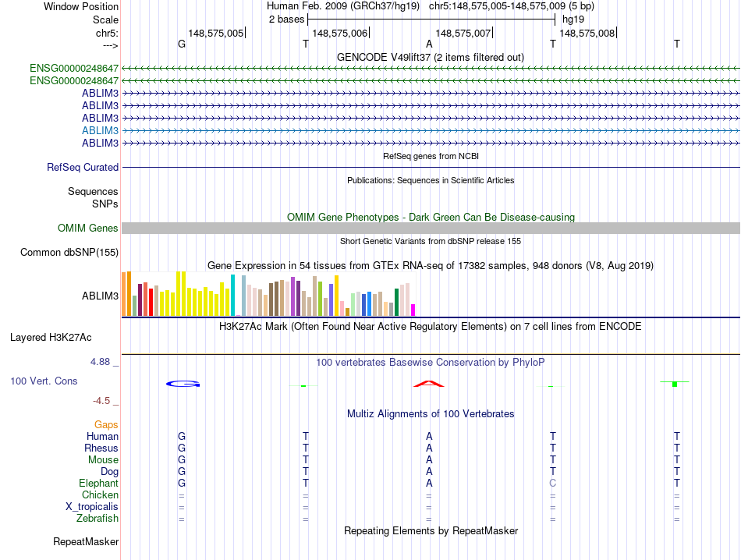Click the ---> strand direction label
The height and width of the screenshot is (560, 741).
[111, 45]
